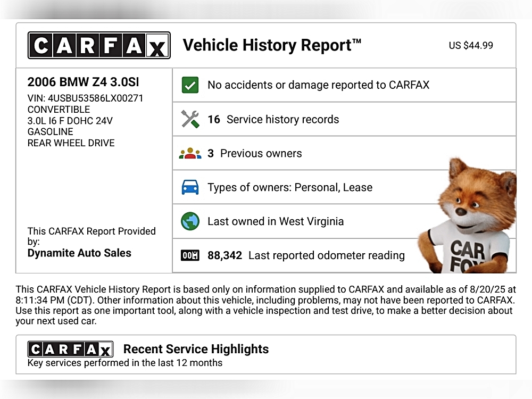
Task: Click the 3.0L I6 F DOHC 24V engine text
Action: [70, 121]
